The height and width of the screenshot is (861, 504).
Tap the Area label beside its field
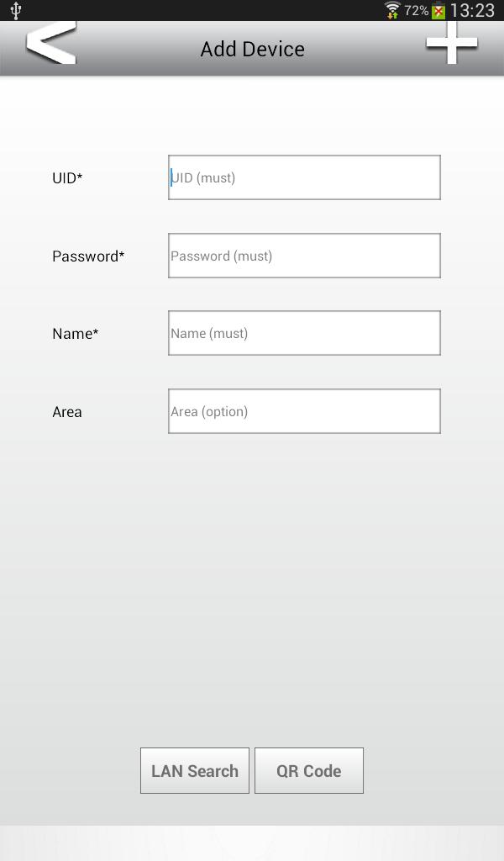[67, 411]
